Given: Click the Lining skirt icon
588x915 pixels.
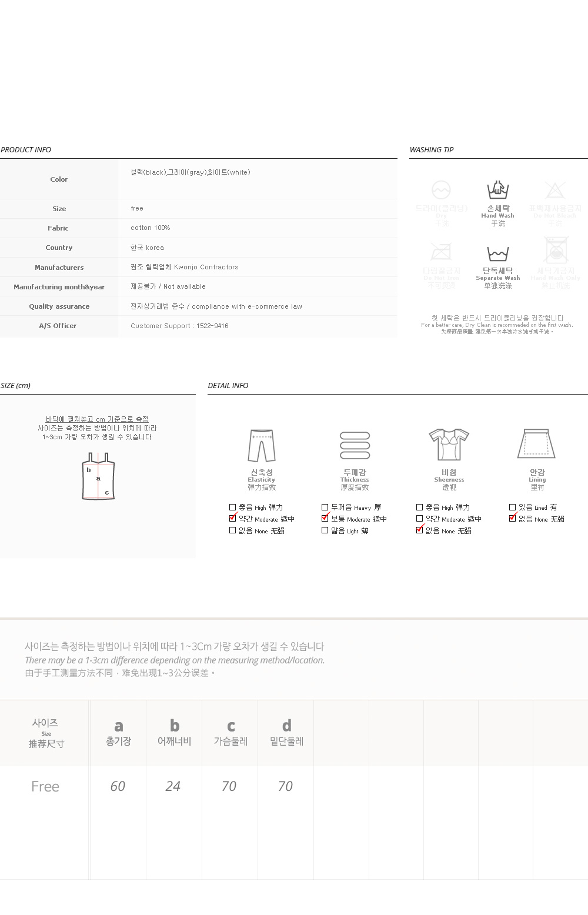Looking at the screenshot, I should coord(536,443).
